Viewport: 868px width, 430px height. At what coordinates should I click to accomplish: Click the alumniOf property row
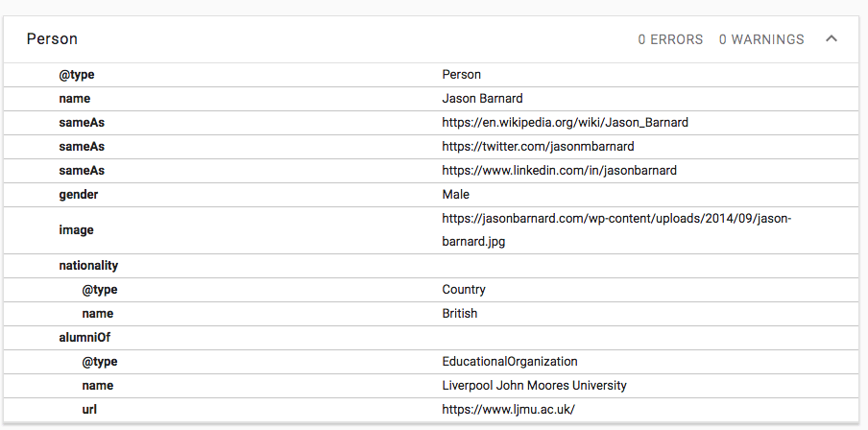tap(84, 338)
